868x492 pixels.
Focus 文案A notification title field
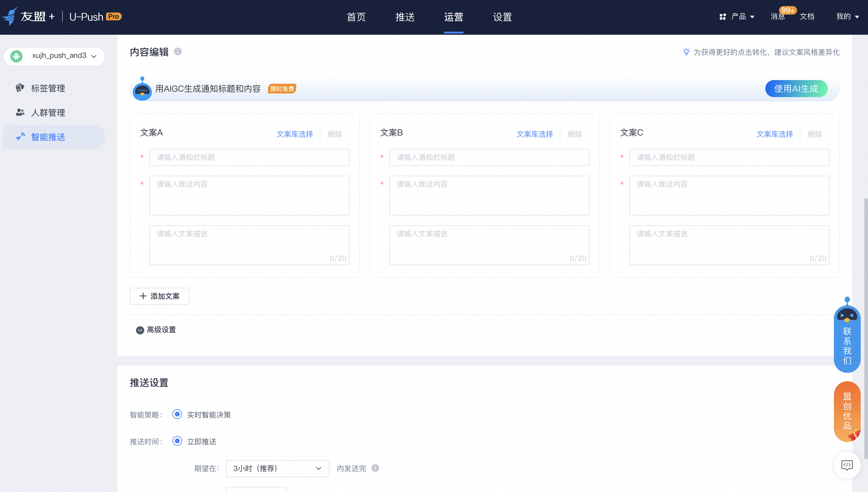click(x=249, y=157)
